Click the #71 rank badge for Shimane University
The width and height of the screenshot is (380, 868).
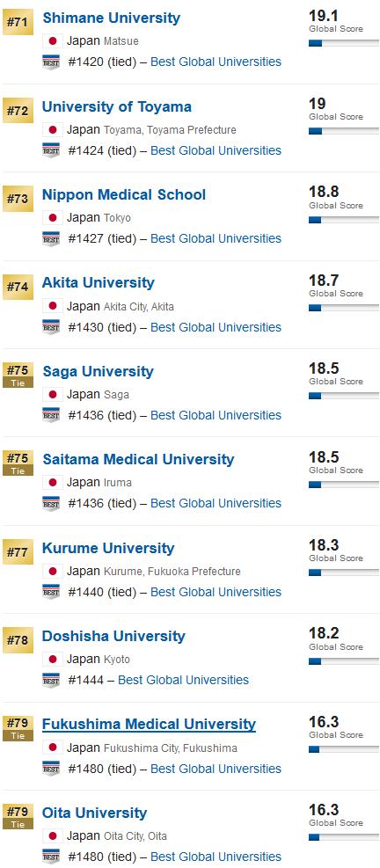click(x=18, y=22)
